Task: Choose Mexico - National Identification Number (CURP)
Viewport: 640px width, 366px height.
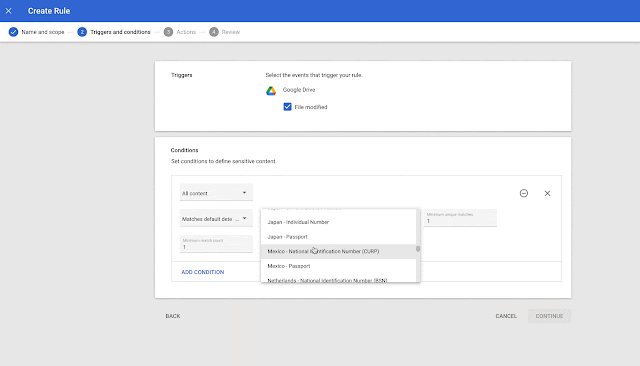Action: (x=338, y=251)
